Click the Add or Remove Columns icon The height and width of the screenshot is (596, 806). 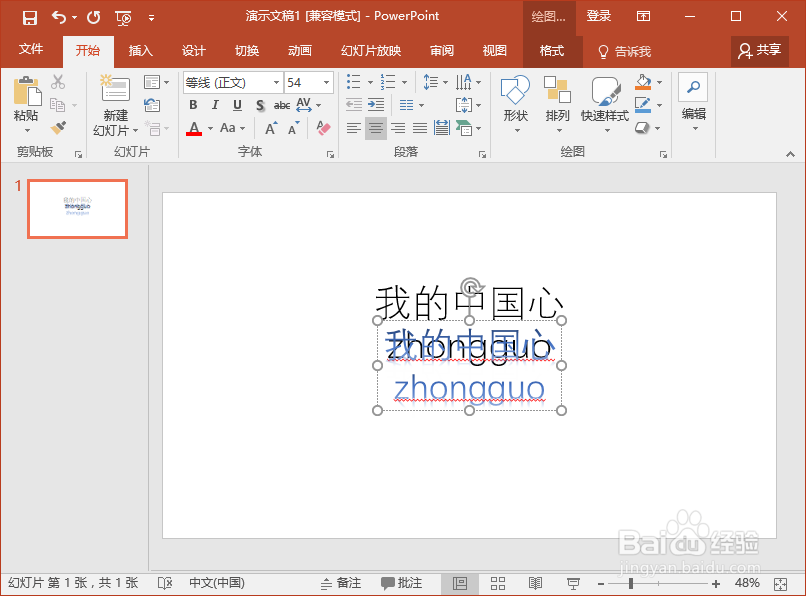point(407,105)
